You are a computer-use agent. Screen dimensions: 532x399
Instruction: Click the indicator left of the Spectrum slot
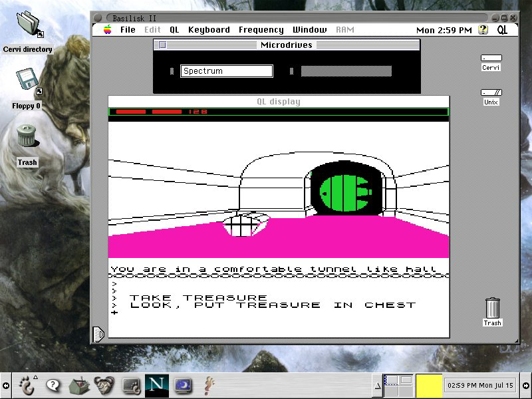pyautogui.click(x=172, y=71)
